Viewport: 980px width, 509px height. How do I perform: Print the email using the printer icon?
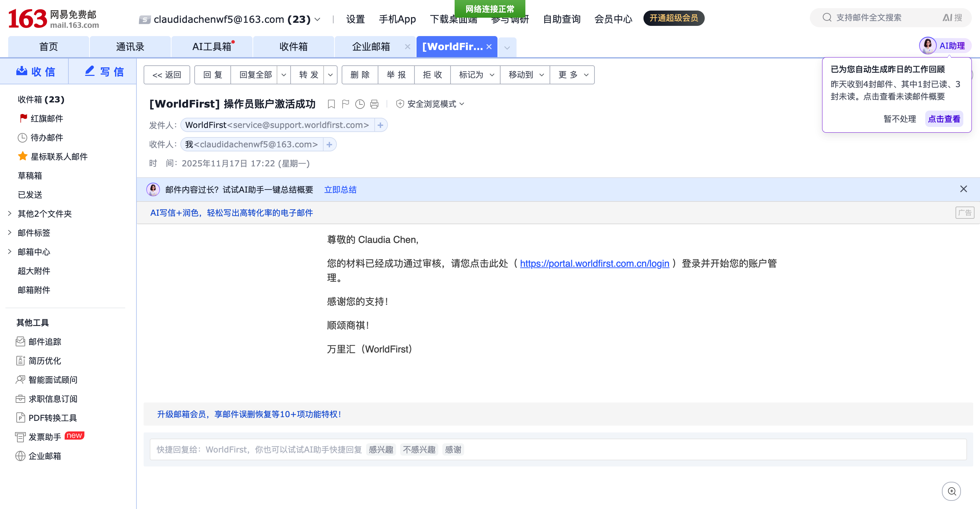coord(374,104)
